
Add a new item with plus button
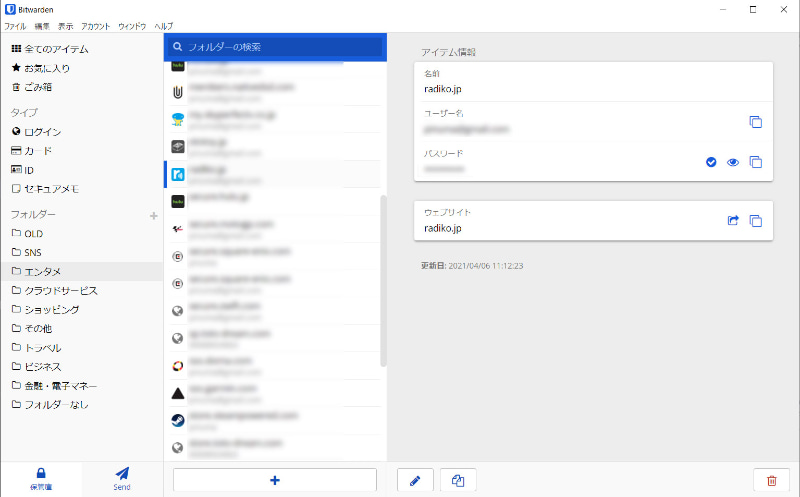click(274, 480)
